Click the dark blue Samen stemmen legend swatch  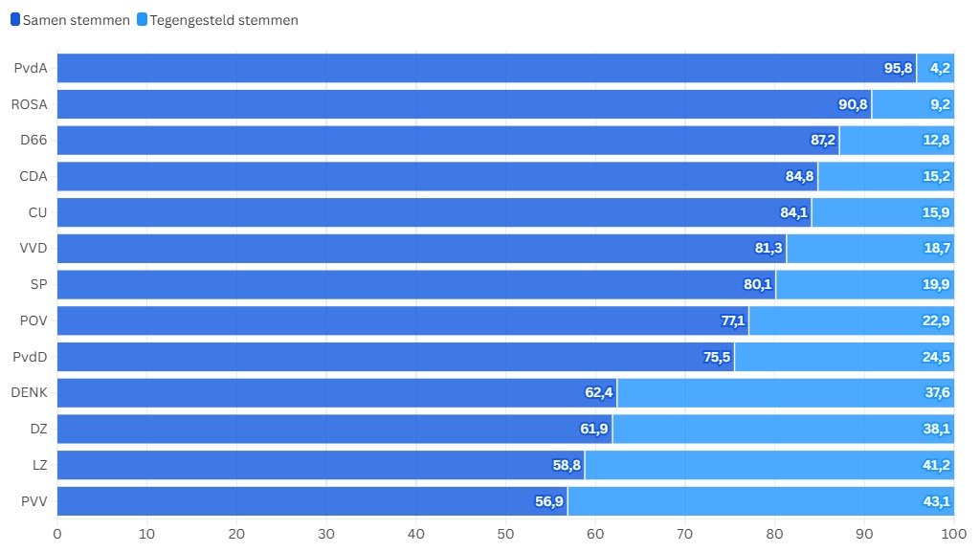point(15,20)
